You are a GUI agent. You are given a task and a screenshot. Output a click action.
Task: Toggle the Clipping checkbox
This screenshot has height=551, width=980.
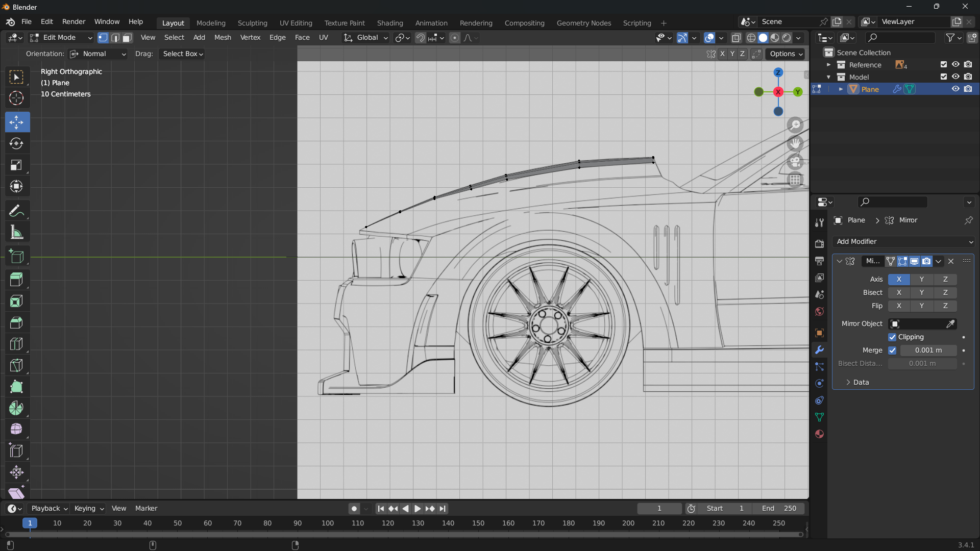click(892, 337)
